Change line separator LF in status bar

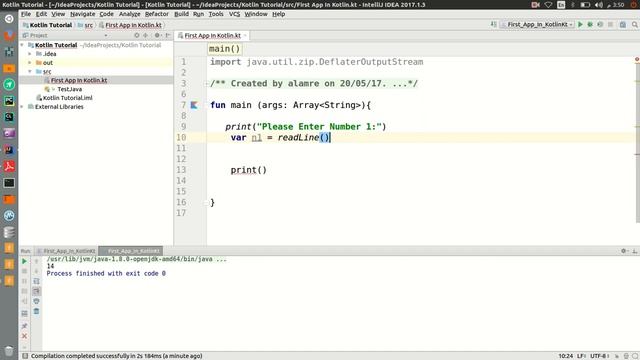point(582,356)
